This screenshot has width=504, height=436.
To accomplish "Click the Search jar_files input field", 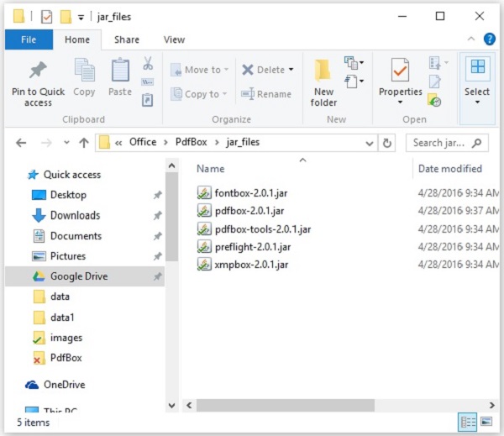I will pos(447,143).
